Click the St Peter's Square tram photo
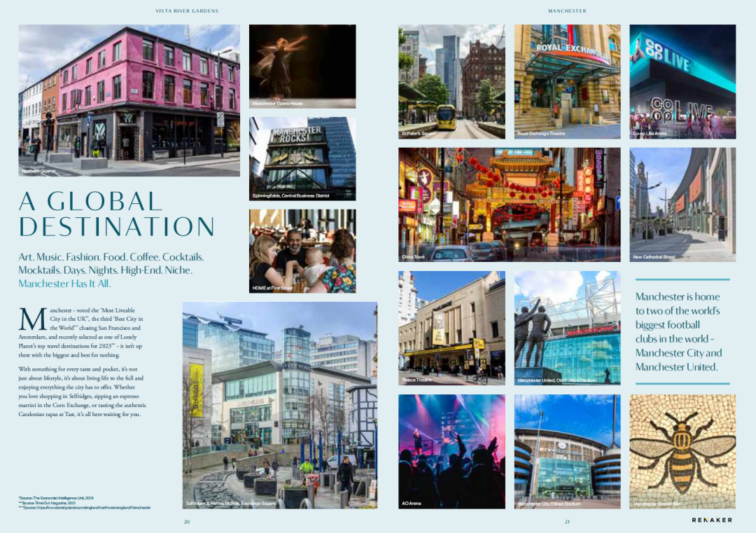The height and width of the screenshot is (533, 756). pos(451,81)
